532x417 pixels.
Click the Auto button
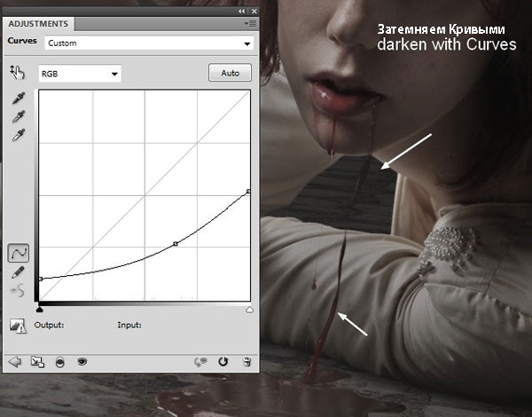230,73
